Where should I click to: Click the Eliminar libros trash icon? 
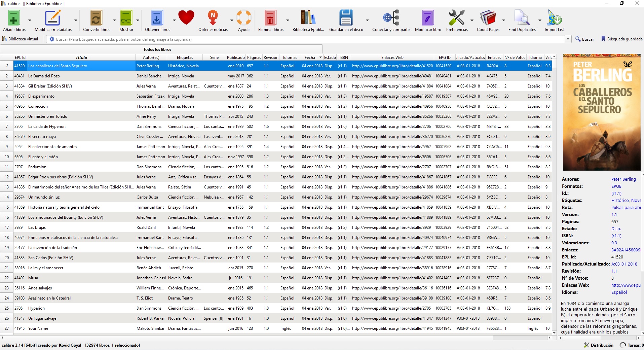pos(270,18)
